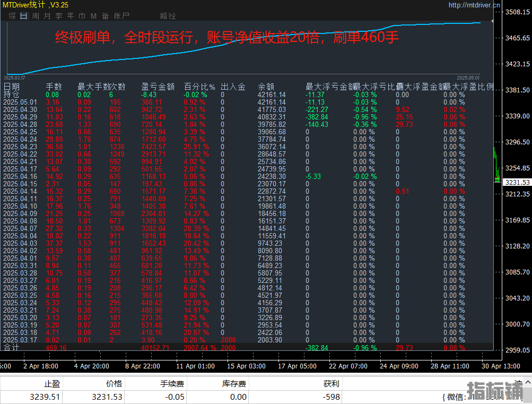The height and width of the screenshot is (404, 532).
Task: Click the lots value 37.37
Action: coord(54,243)
